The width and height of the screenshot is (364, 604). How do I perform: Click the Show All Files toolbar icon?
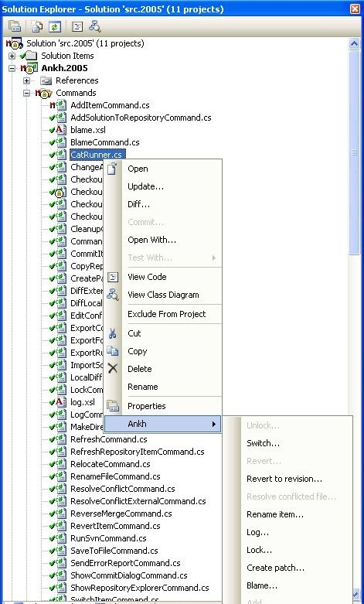[37, 26]
